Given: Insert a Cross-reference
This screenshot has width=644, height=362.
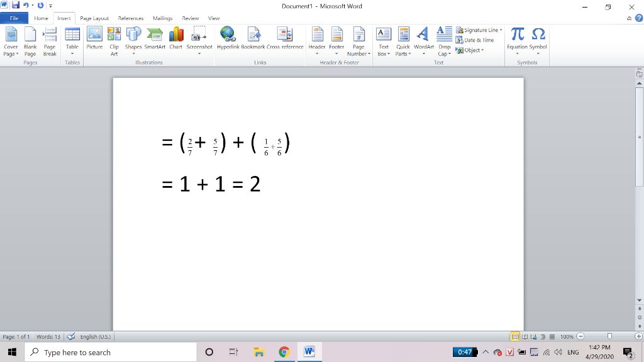Looking at the screenshot, I should 285,39.
